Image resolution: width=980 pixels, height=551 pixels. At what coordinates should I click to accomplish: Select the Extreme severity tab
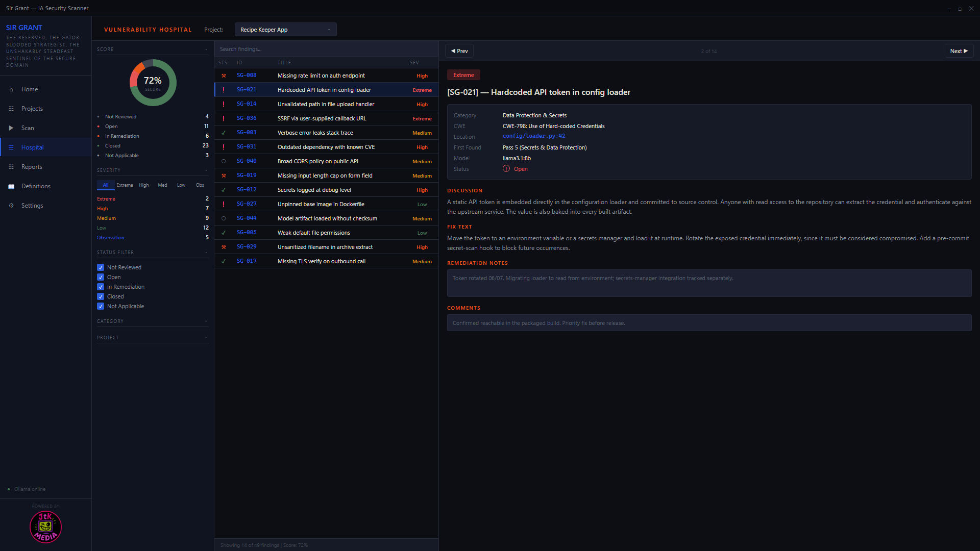pyautogui.click(x=125, y=185)
